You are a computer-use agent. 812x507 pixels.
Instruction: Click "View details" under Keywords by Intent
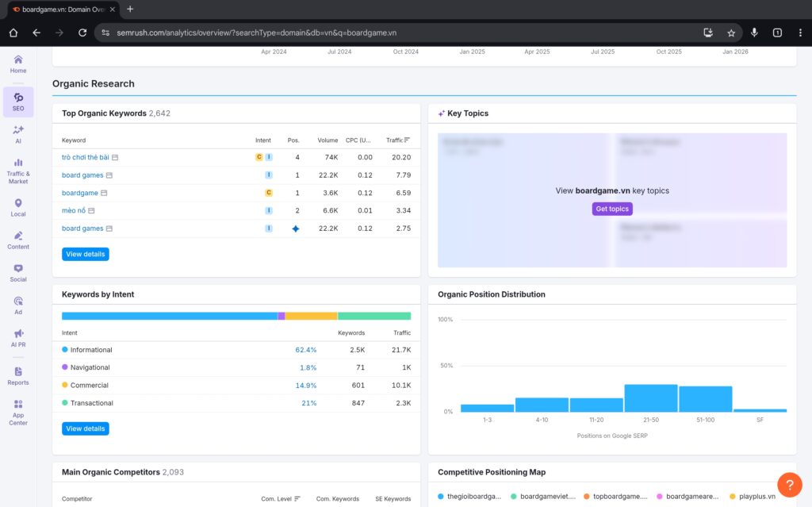point(85,428)
